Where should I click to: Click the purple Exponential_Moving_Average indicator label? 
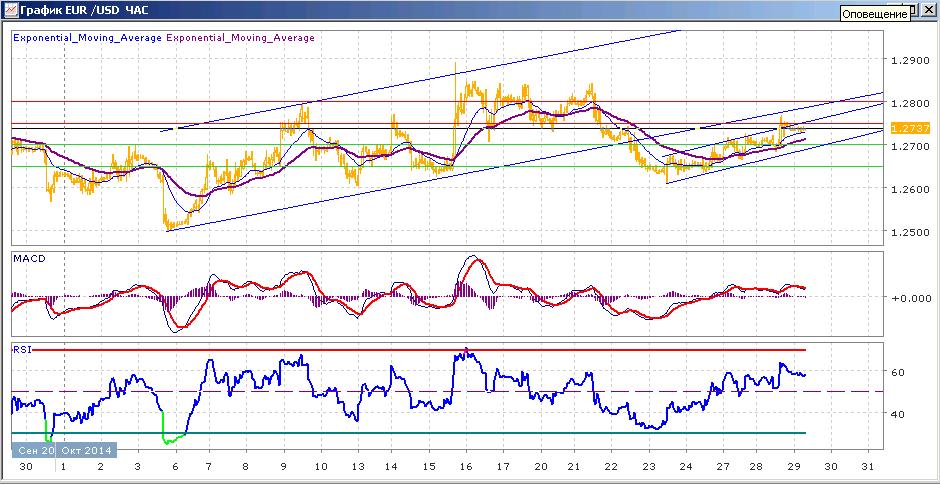pyautogui.click(x=240, y=38)
